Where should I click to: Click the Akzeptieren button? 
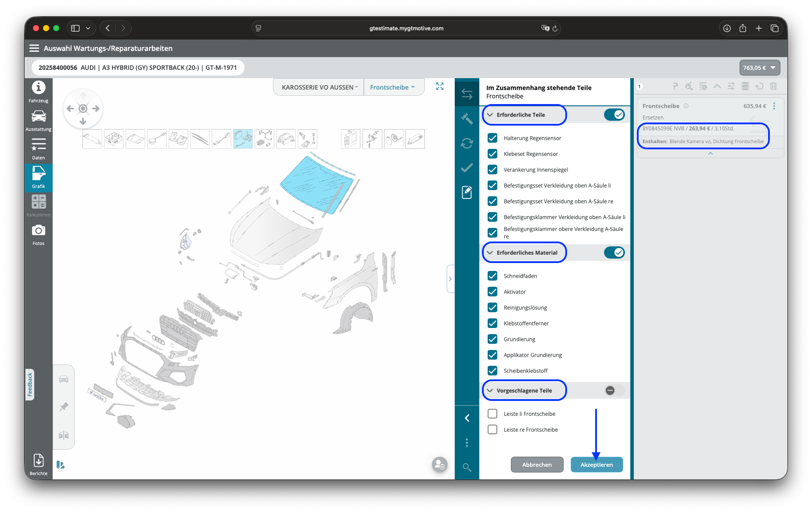point(596,465)
